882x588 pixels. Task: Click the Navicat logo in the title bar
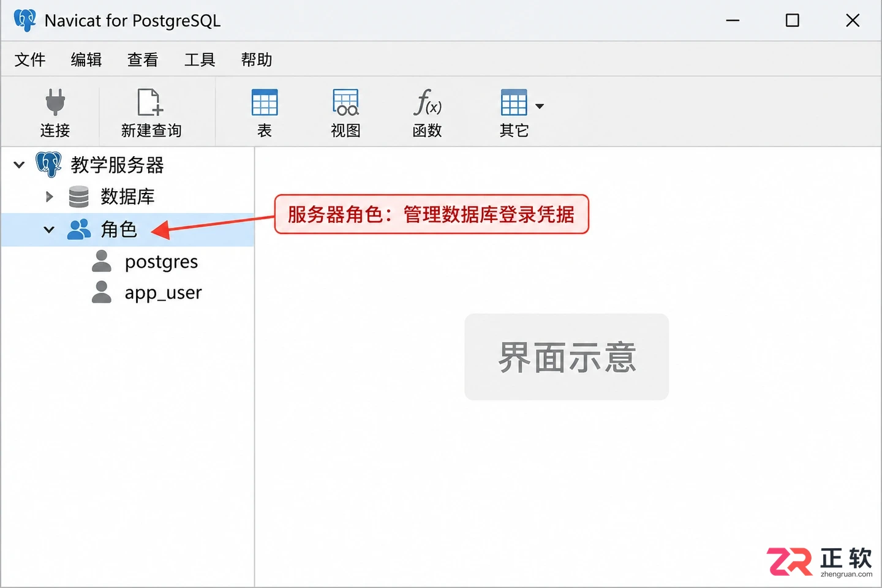pyautogui.click(x=24, y=20)
